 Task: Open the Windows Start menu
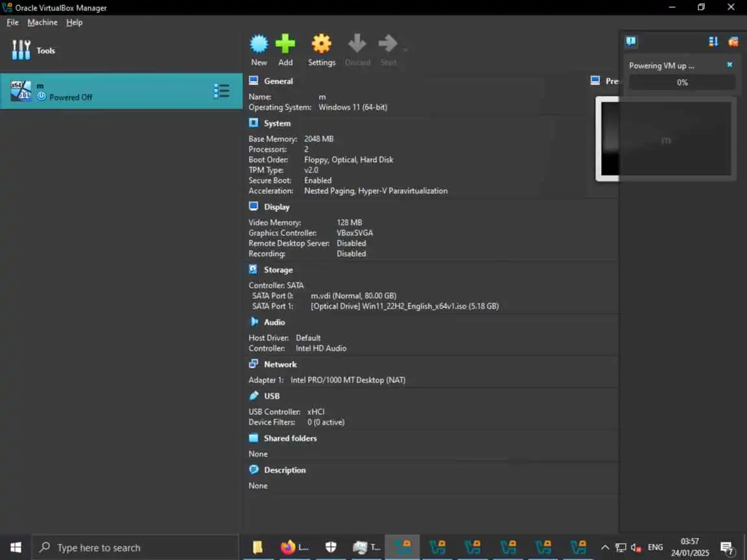point(16,547)
